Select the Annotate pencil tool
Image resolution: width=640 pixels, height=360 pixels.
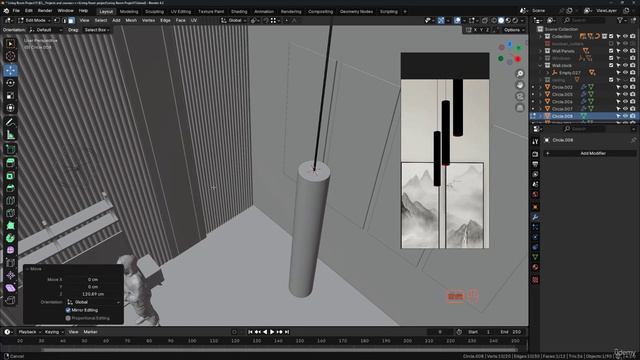[x=10, y=122]
